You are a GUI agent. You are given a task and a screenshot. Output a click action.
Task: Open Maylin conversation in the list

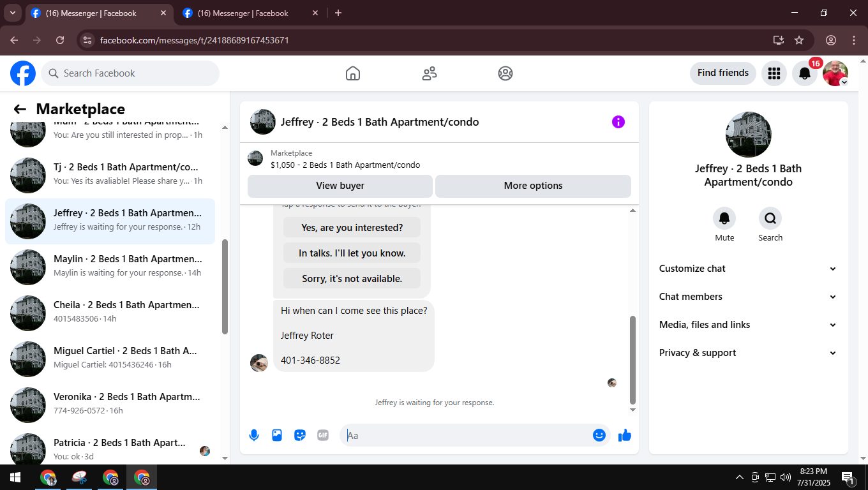pos(110,267)
